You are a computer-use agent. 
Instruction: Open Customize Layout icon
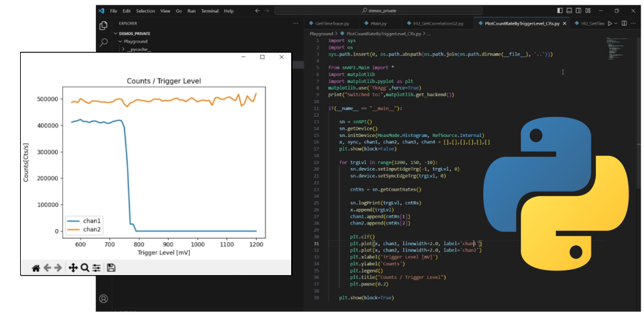point(588,10)
